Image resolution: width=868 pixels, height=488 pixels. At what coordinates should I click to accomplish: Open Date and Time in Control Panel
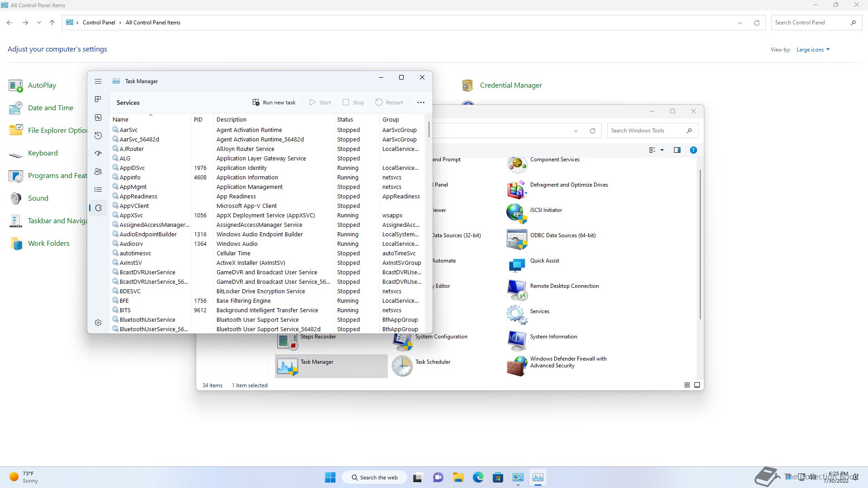41,108
